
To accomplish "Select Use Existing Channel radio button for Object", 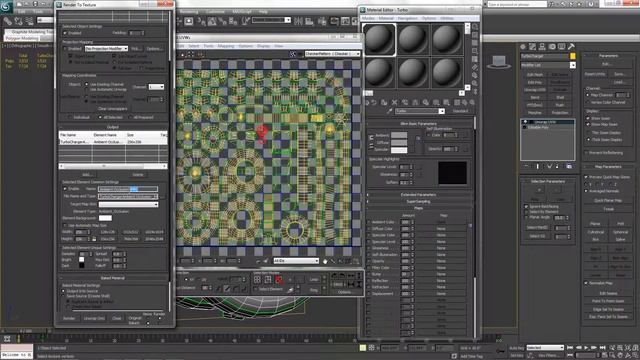I will coord(87,84).
